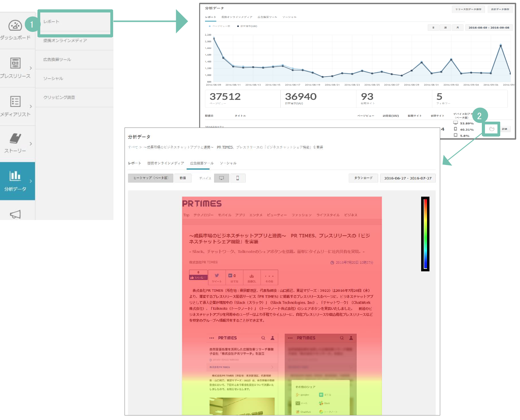Image resolution: width=520 pixels, height=420 pixels.
Task: Click the chevron on 株式会社PR TIMES phone row
Action: pos(272,367)
